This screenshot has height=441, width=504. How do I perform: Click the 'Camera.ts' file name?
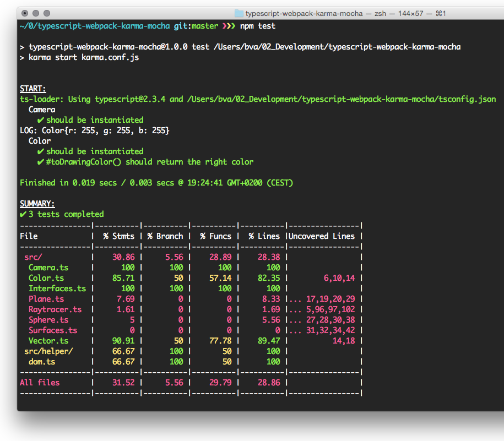point(48,268)
